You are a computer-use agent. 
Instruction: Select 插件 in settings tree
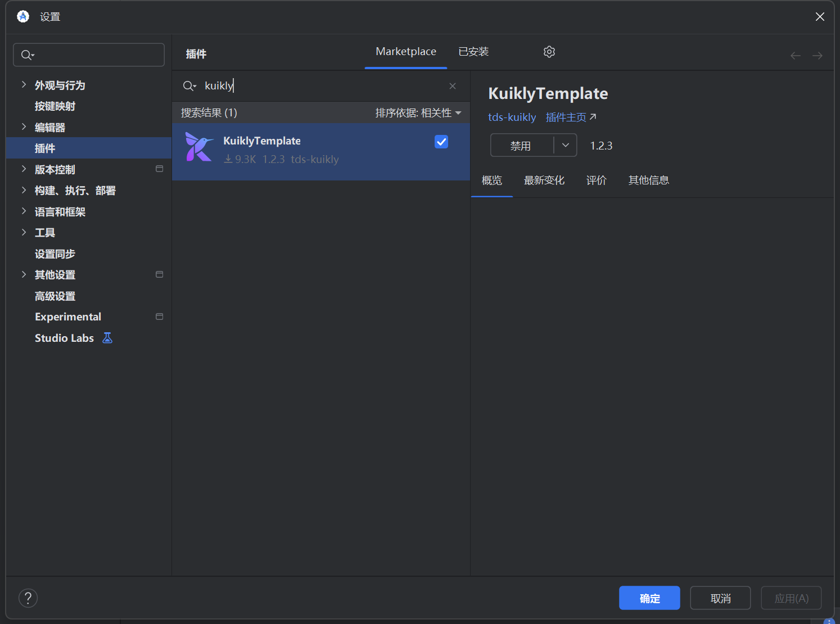pyautogui.click(x=89, y=148)
